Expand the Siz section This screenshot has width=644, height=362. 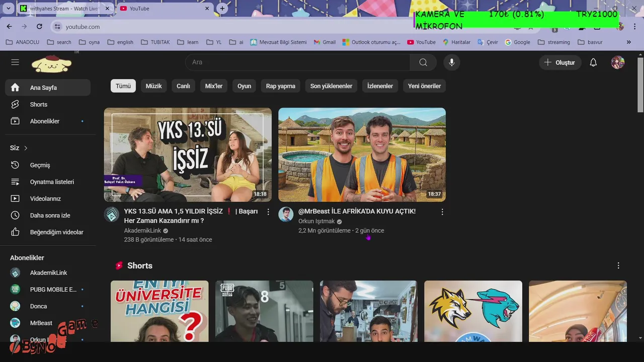[x=19, y=148]
